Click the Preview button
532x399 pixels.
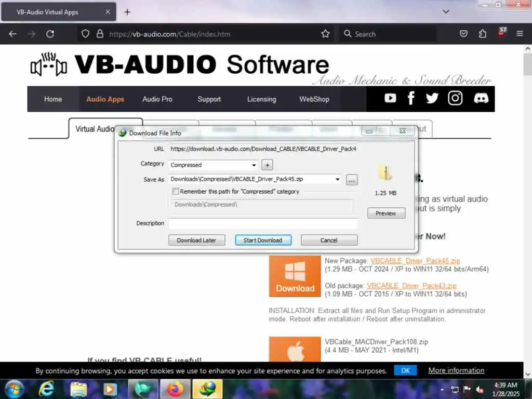click(386, 213)
